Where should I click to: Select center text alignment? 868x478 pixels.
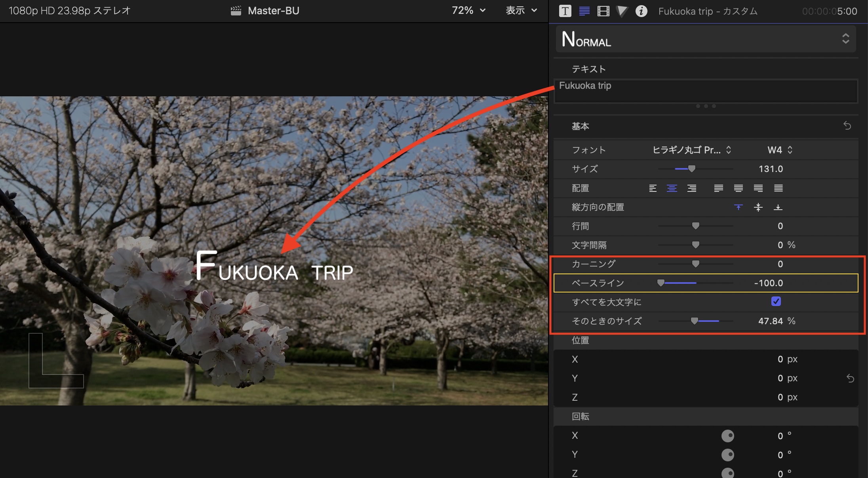pos(672,188)
